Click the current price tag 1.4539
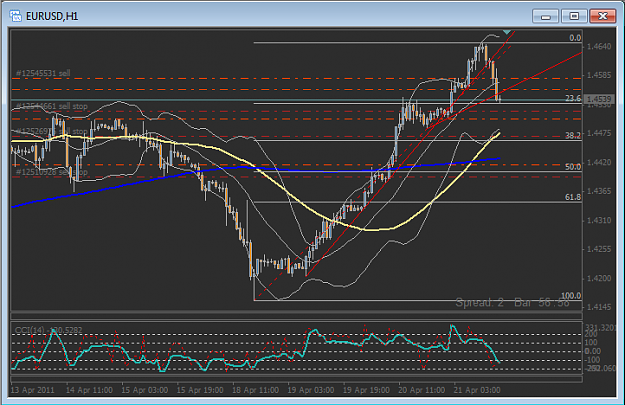Image resolution: width=625 pixels, height=405 pixels. pyautogui.click(x=599, y=99)
